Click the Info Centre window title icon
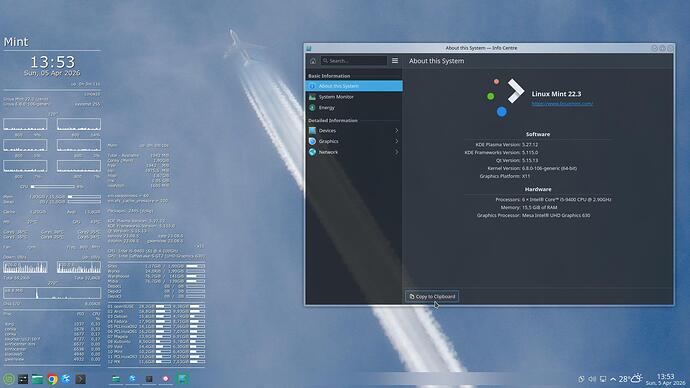Screen dimensions: 690x388 [x=309, y=48]
